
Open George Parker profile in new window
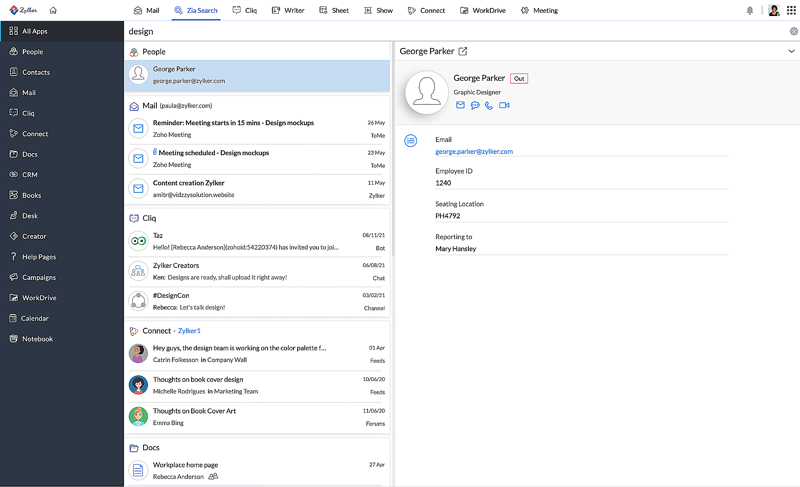pos(463,51)
